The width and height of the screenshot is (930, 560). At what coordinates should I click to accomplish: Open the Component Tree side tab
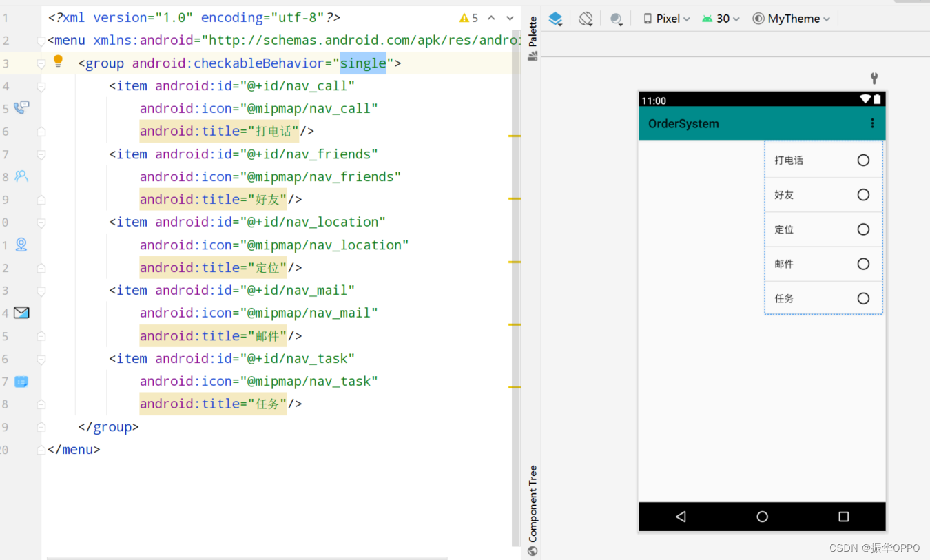(x=533, y=510)
